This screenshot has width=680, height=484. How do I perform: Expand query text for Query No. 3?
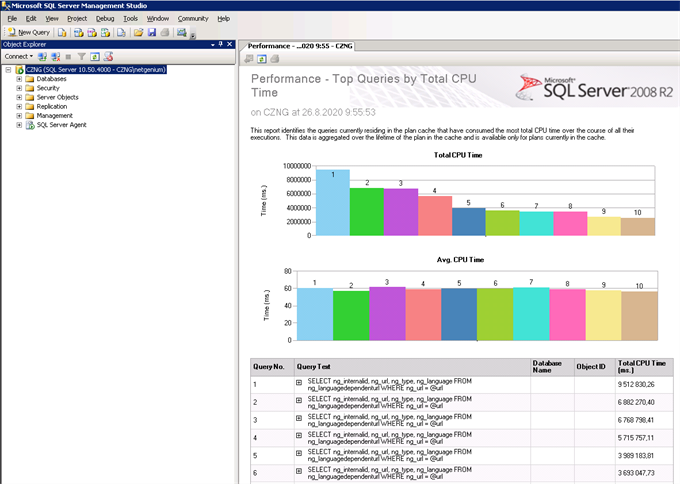point(299,418)
